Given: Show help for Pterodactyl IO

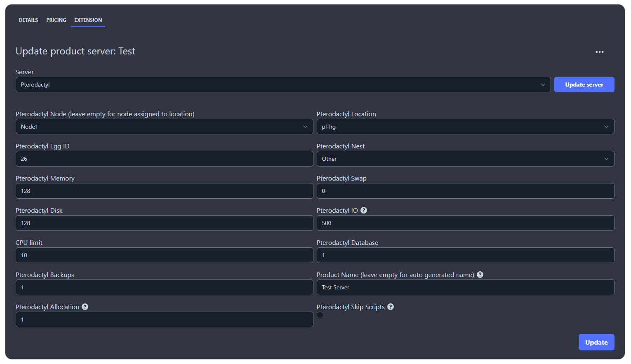Looking at the screenshot, I should click(x=364, y=210).
